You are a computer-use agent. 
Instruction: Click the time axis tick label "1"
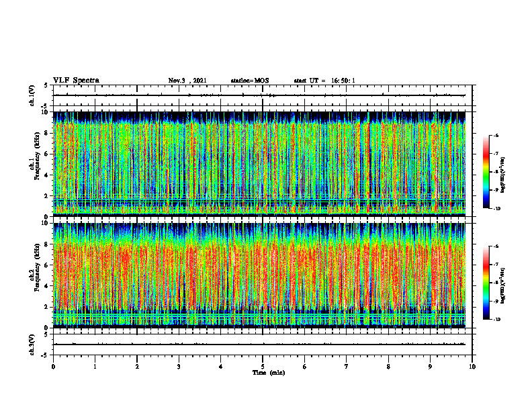pyautogui.click(x=95, y=367)
